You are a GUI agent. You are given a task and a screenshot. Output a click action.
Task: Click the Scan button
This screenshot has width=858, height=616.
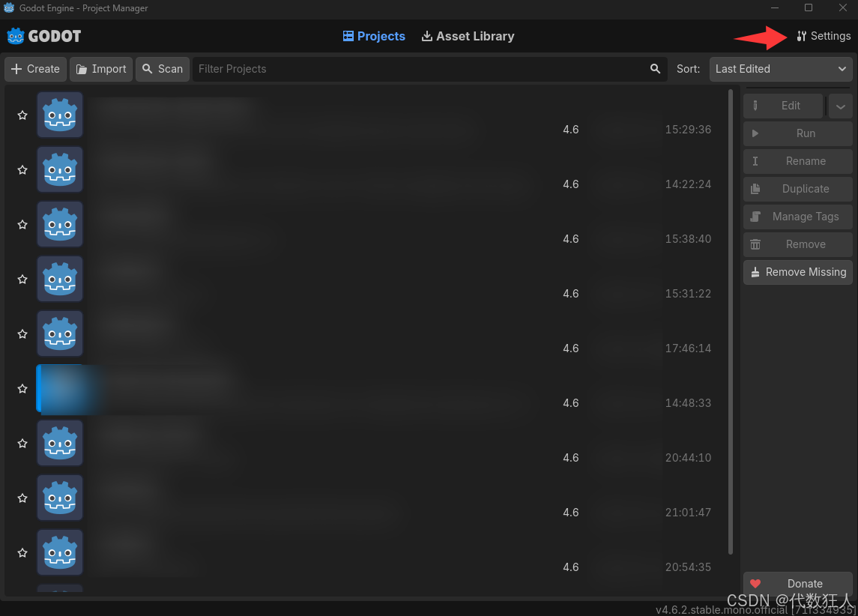[x=163, y=69]
